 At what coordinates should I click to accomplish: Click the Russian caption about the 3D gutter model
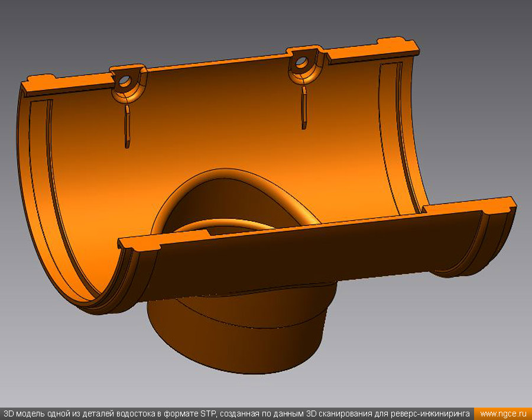[x=236, y=414]
